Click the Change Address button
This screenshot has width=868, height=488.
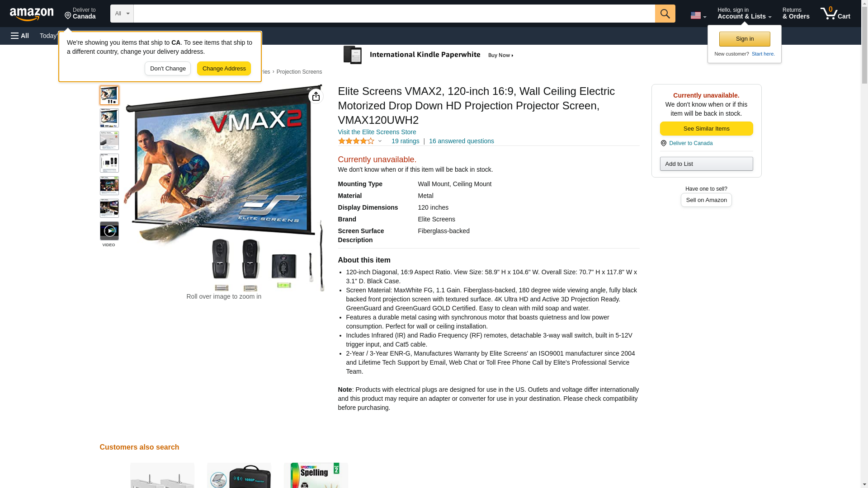(x=224, y=69)
